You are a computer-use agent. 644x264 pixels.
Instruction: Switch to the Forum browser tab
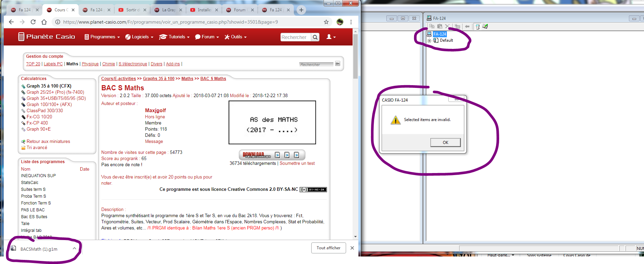click(x=239, y=10)
